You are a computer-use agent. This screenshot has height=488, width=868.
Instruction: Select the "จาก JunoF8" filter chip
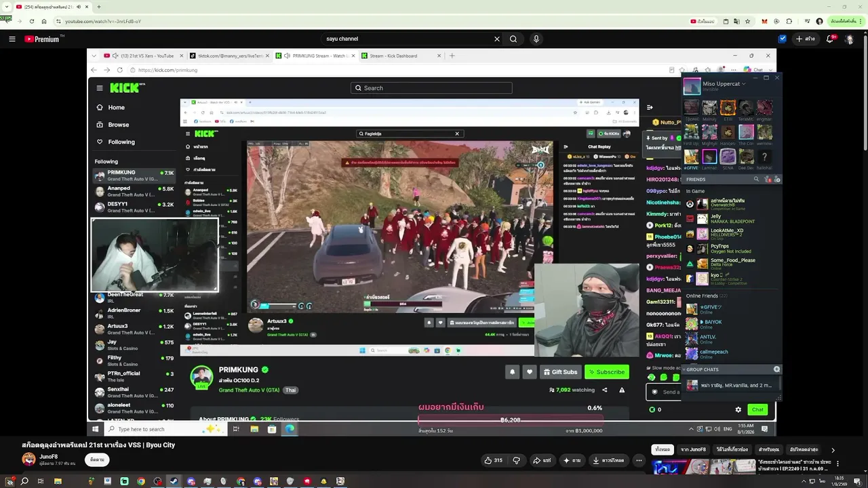694,449
